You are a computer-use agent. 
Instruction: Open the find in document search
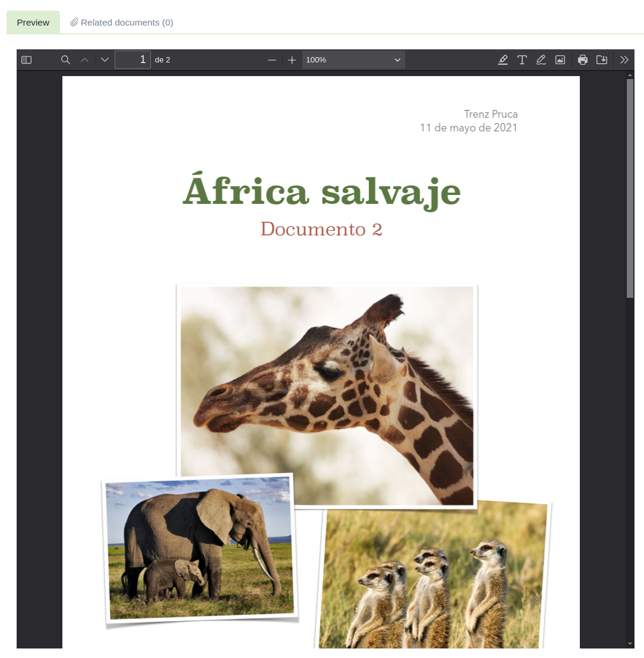point(66,60)
